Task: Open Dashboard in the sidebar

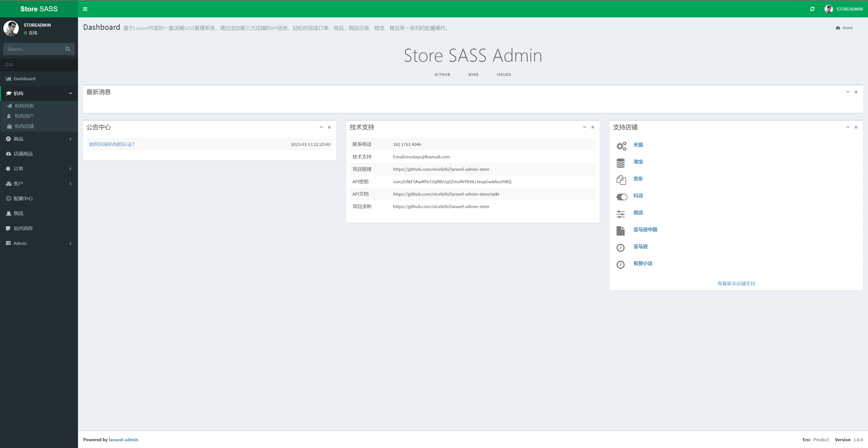Action: point(39,78)
